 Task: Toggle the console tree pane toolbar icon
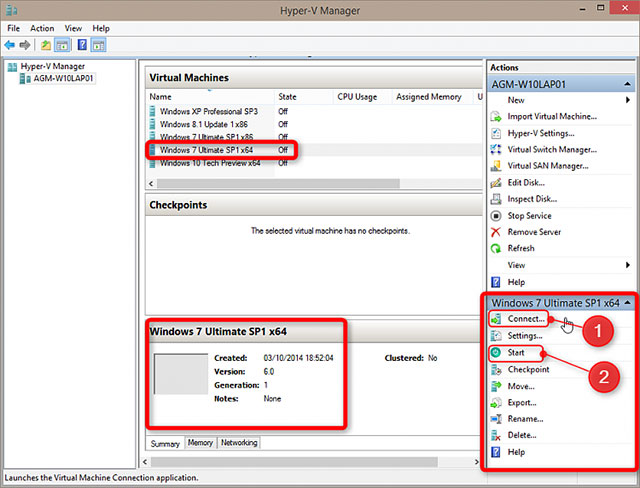click(x=62, y=45)
